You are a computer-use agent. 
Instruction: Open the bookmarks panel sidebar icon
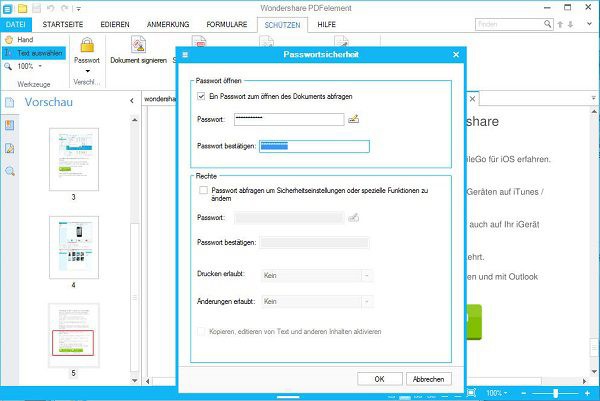(10, 125)
